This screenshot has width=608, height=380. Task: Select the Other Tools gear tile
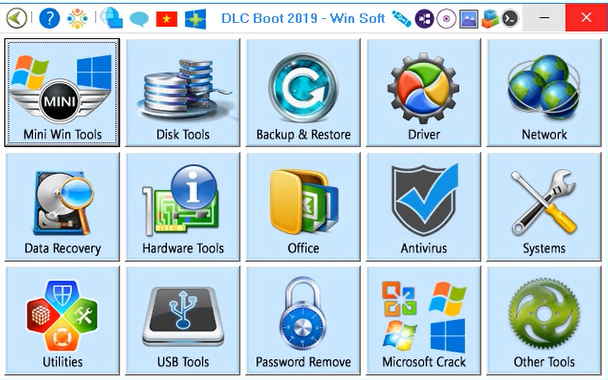[x=544, y=320]
